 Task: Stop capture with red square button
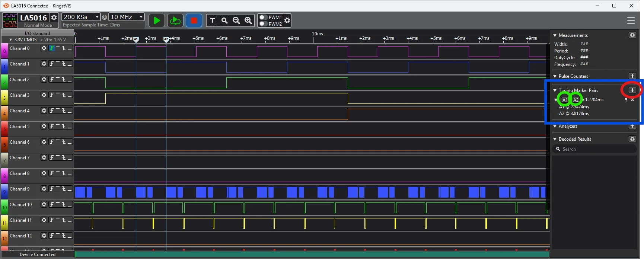click(x=194, y=20)
